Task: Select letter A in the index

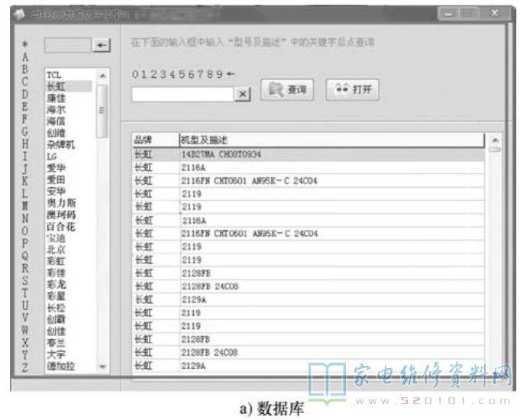Action: pos(25,57)
